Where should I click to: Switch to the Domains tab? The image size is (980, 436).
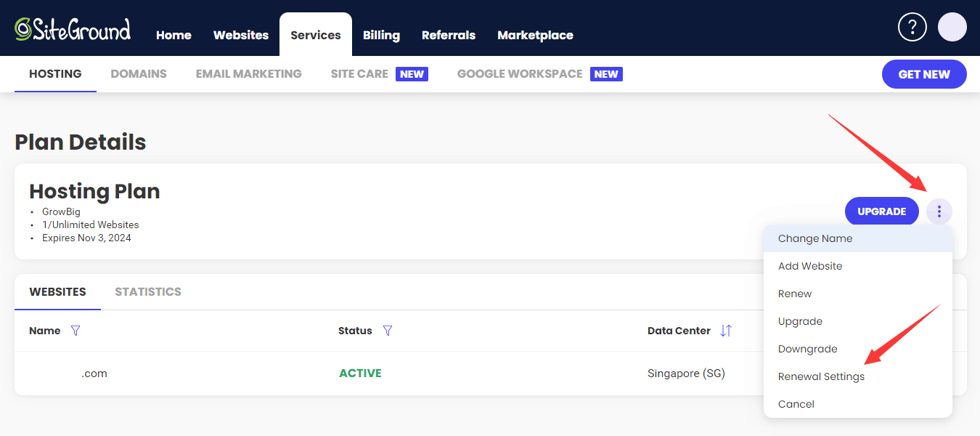[x=139, y=74]
